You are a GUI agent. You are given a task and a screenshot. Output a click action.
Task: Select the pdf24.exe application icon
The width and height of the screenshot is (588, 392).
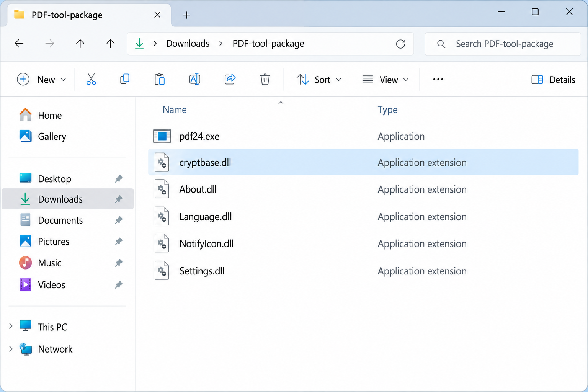point(162,136)
